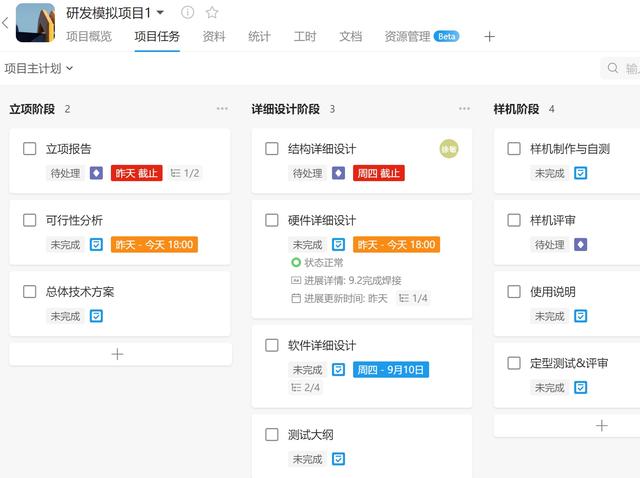Screen dimensions: 640x478
Task: Add a new tab with the plus icon
Action: tap(489, 37)
